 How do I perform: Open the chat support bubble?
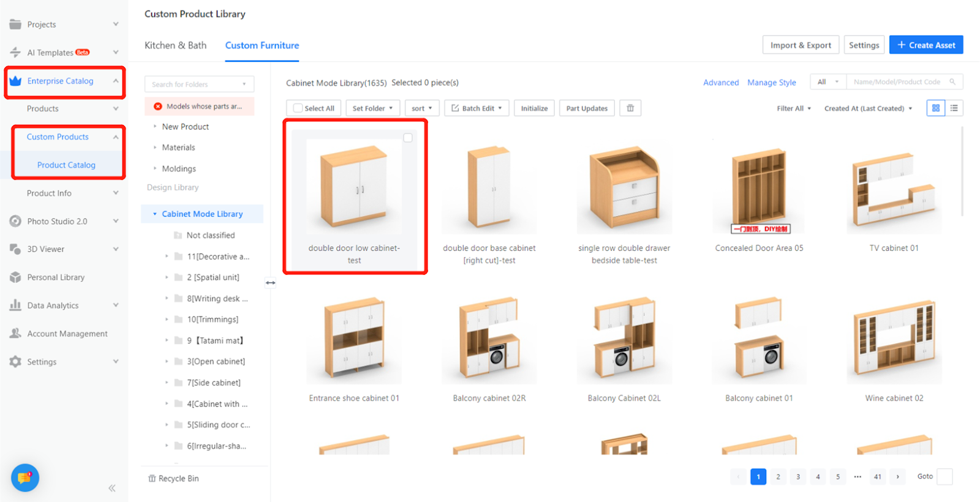coord(25,478)
